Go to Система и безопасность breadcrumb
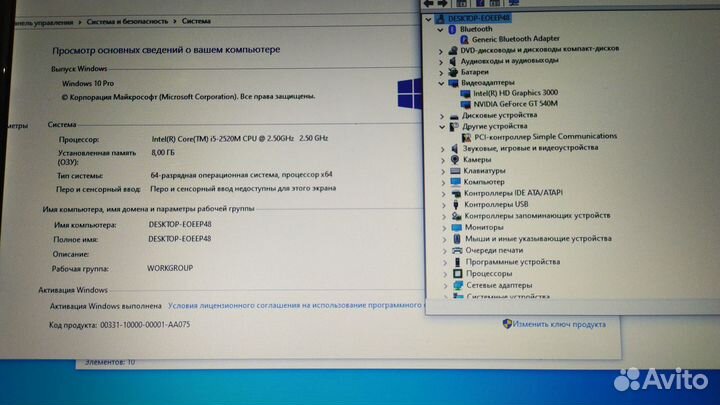The image size is (720, 405). (127, 22)
